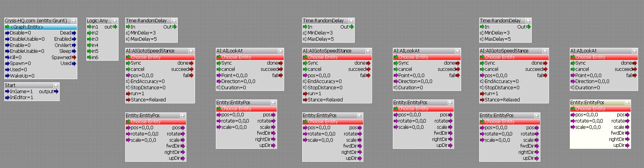644x168 pixels.
Task: Select the WakeUp input port arrow
Action: coord(7,76)
